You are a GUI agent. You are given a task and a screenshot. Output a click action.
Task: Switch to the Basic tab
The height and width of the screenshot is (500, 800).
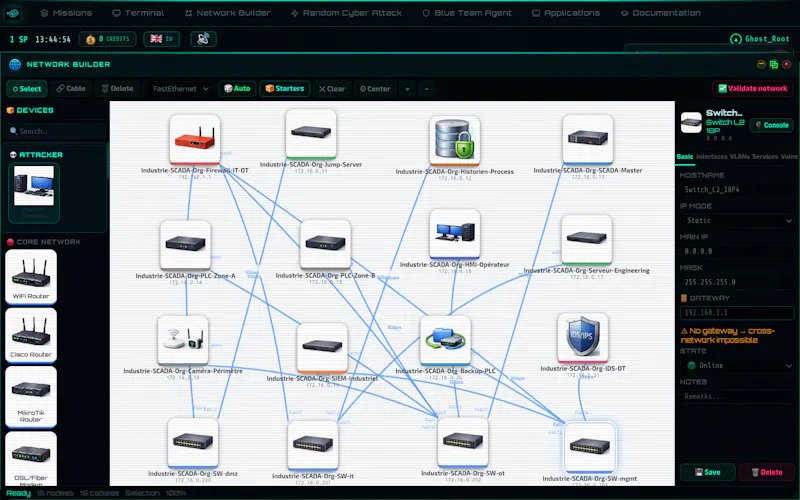685,157
